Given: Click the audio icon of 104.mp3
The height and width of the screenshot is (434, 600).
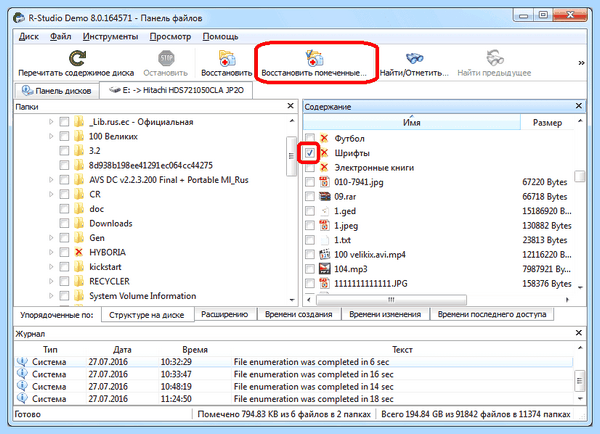Looking at the screenshot, I should click(324, 269).
